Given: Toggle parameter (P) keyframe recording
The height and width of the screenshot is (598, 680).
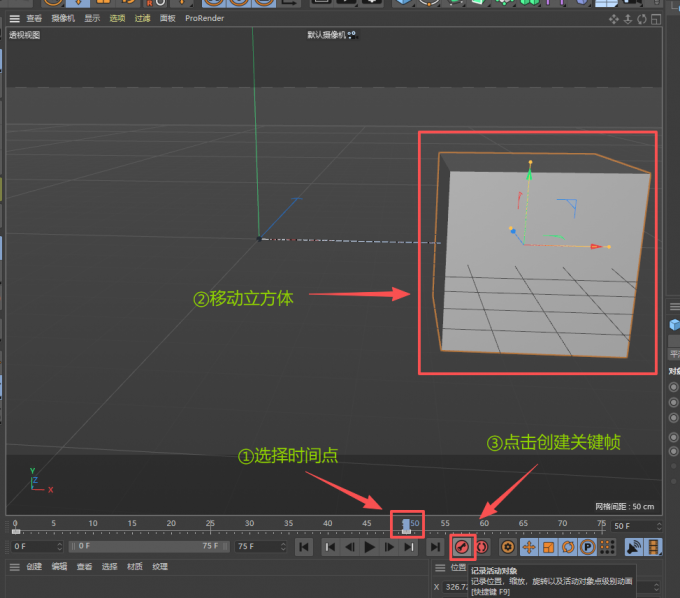Looking at the screenshot, I should click(x=587, y=547).
